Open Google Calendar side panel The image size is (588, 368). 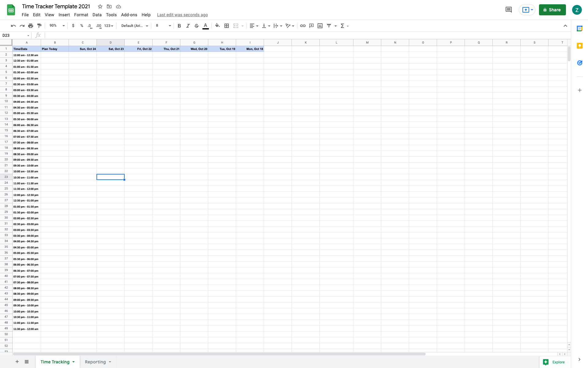click(580, 28)
